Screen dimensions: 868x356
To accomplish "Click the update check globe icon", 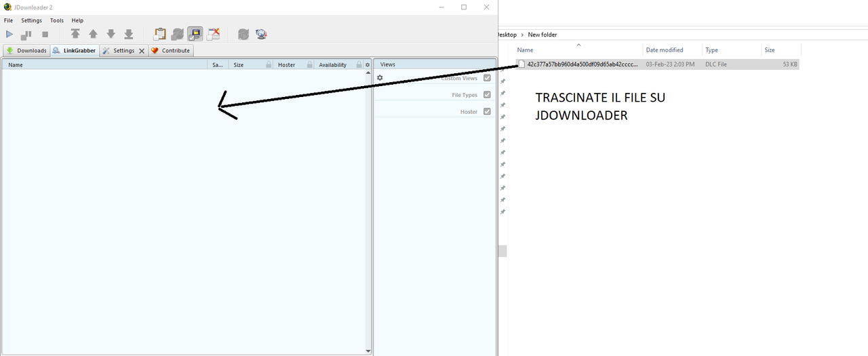I will pos(261,34).
